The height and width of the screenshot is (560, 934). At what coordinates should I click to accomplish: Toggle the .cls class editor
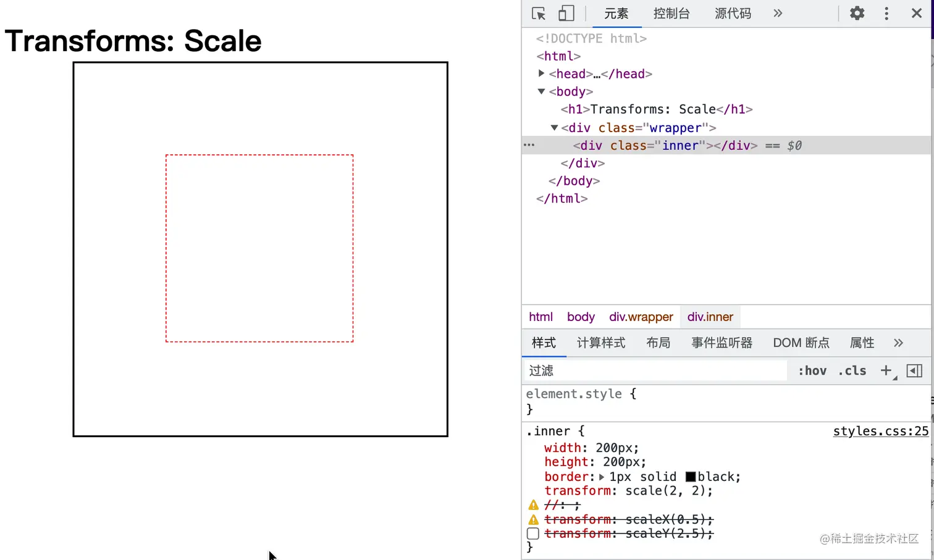pos(852,370)
